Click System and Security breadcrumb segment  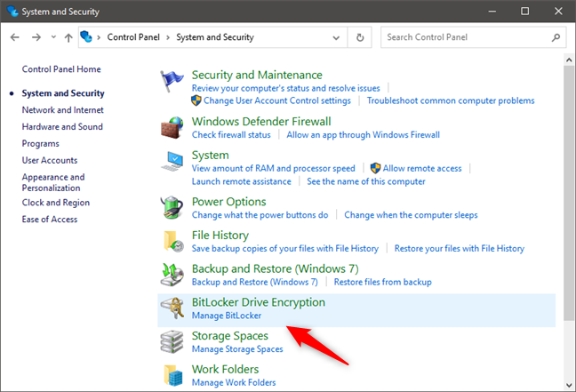coord(215,37)
